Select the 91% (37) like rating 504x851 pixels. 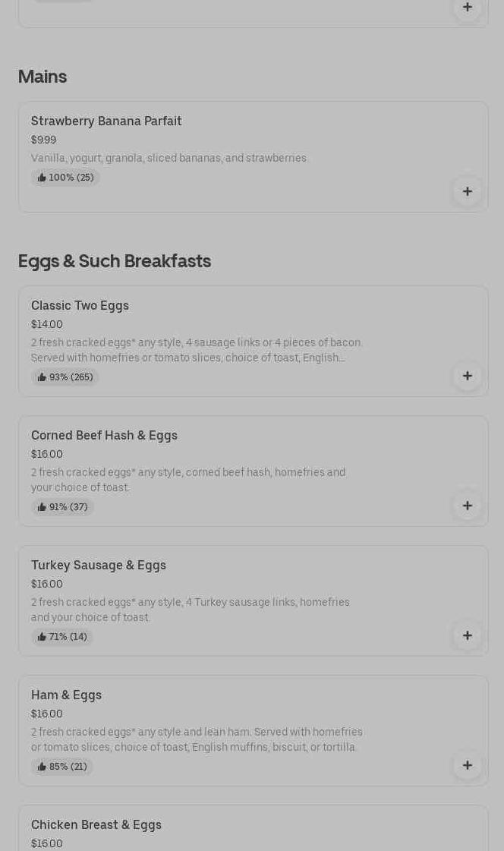[63, 507]
